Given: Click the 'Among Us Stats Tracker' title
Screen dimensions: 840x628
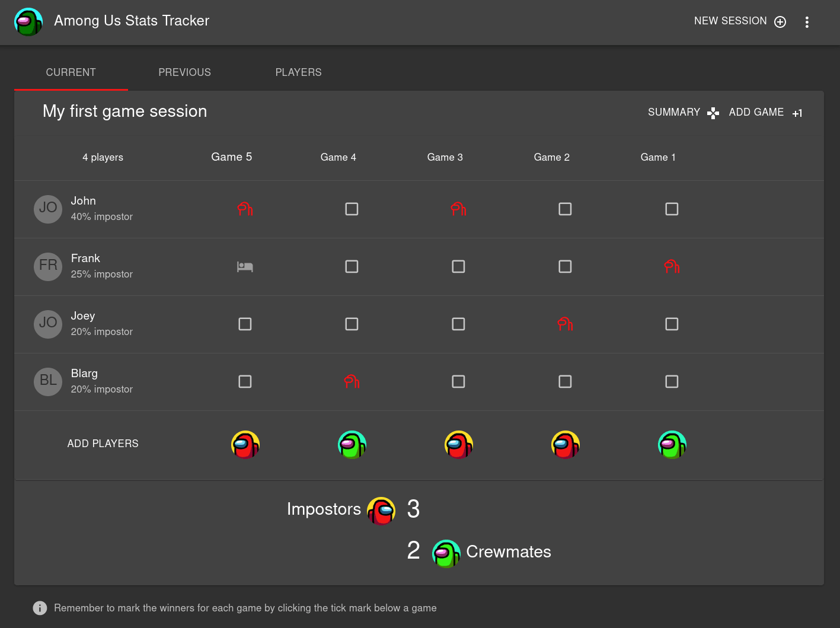Looking at the screenshot, I should pyautogui.click(x=132, y=21).
